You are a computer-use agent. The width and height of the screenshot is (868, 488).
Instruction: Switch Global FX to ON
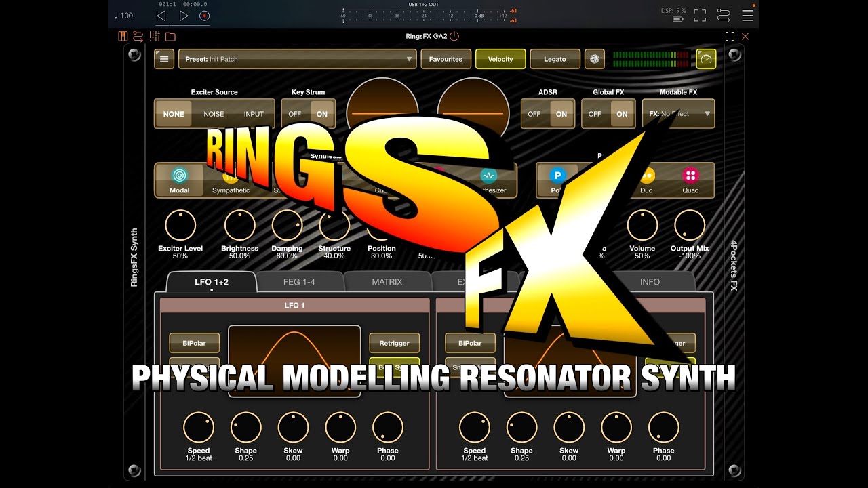coord(622,114)
